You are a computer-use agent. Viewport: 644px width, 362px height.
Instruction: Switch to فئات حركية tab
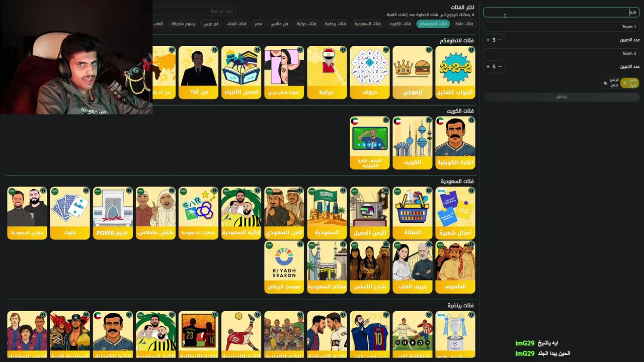(x=306, y=24)
